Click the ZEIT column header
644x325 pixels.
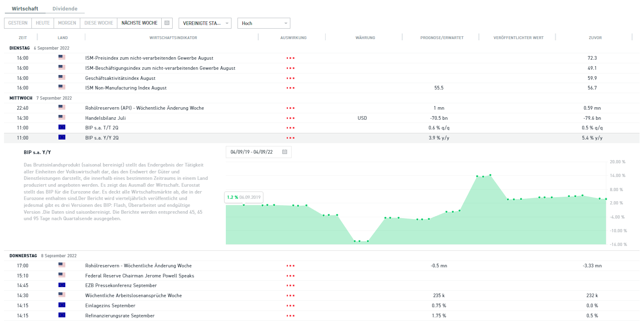(23, 38)
